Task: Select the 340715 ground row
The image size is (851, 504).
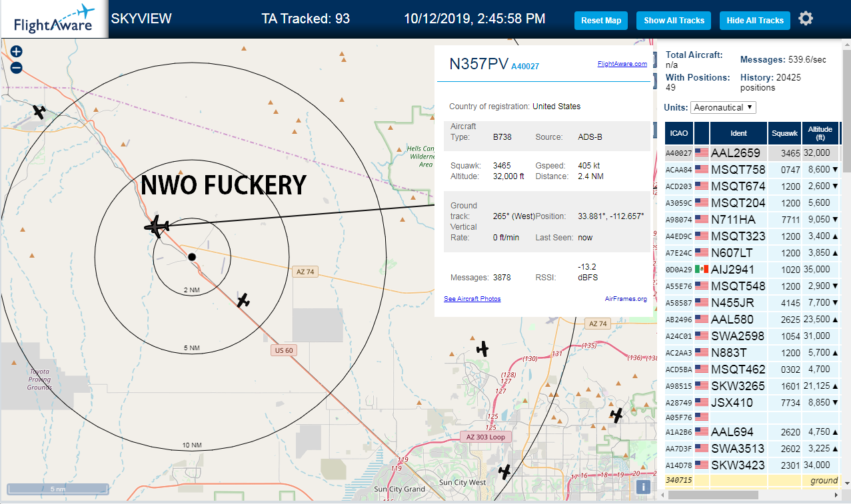Action: pos(752,480)
